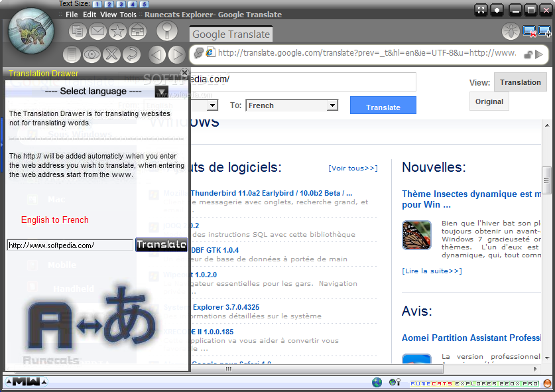The height and width of the screenshot is (392, 555).
Task: Click the MW logo in status bar
Action: [27, 382]
